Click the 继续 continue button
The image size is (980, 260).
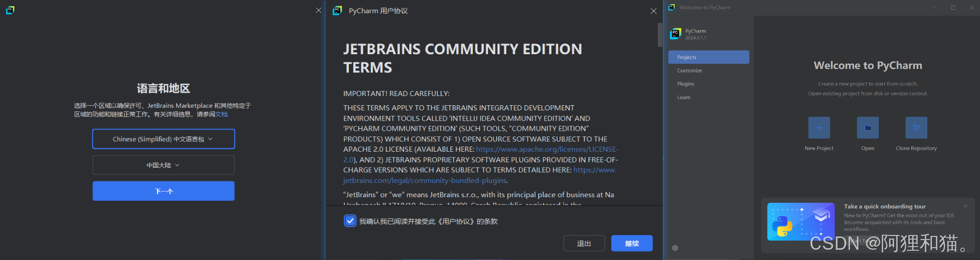pos(632,244)
